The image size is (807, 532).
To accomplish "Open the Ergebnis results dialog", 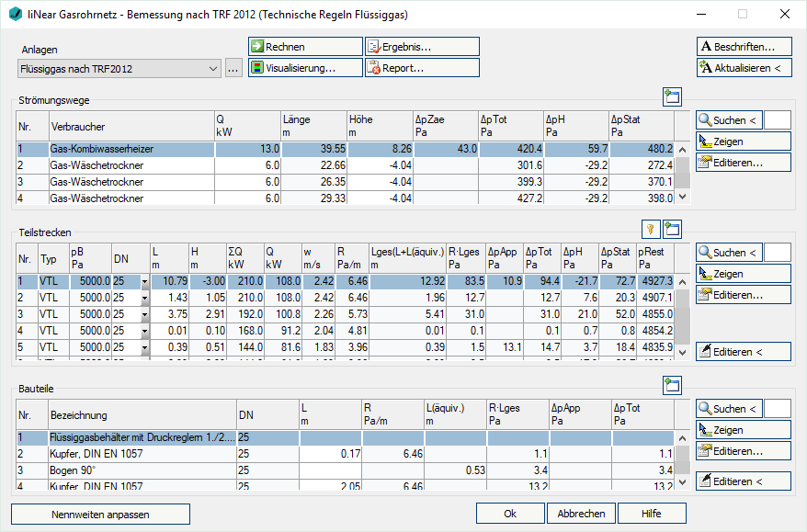I will [x=422, y=46].
